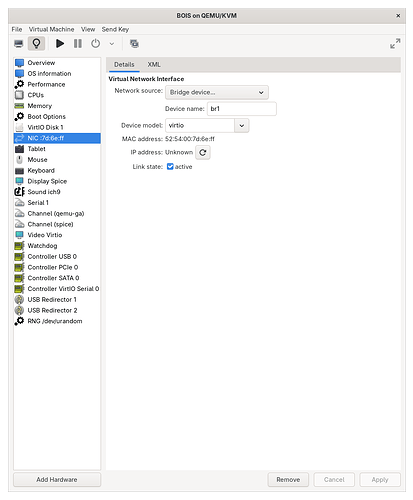Select Channel (spice) entry

pos(57,224)
